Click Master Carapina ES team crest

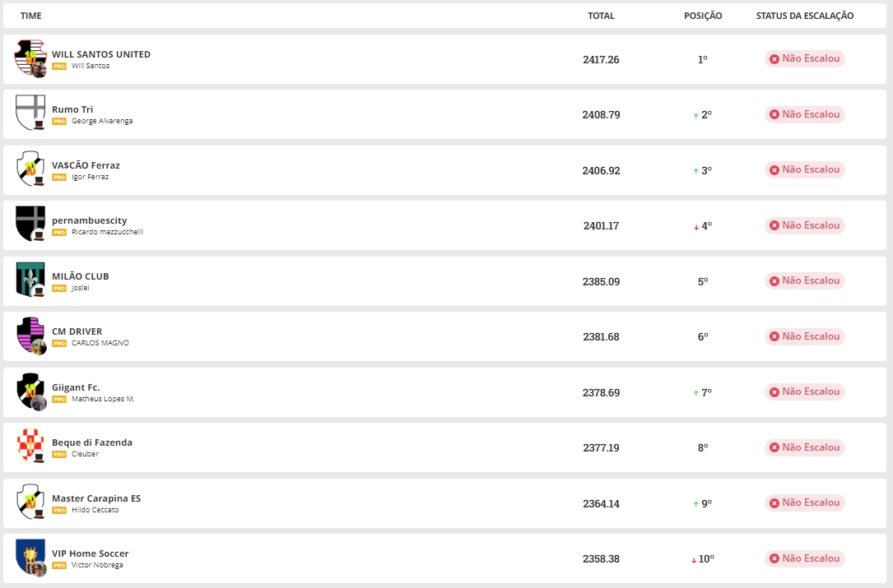click(30, 502)
